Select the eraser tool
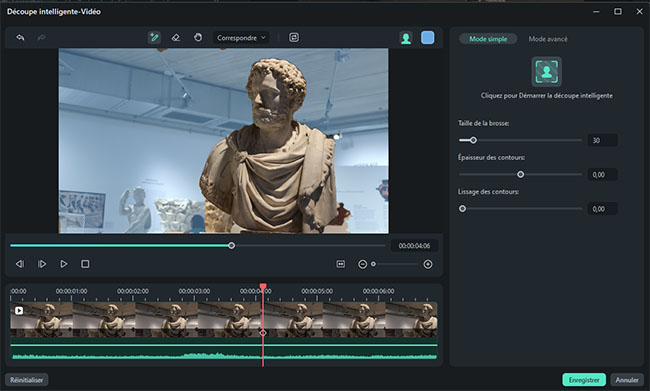650x391 pixels. click(x=176, y=38)
